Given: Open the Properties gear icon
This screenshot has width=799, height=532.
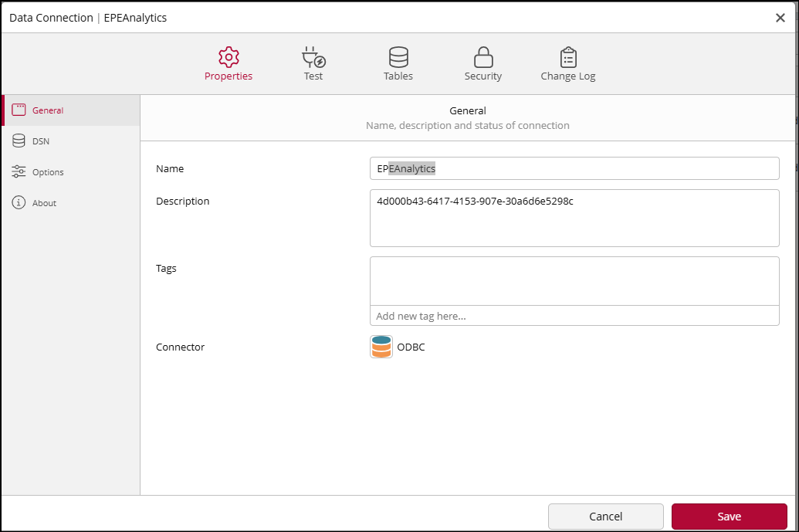Looking at the screenshot, I should (x=229, y=56).
